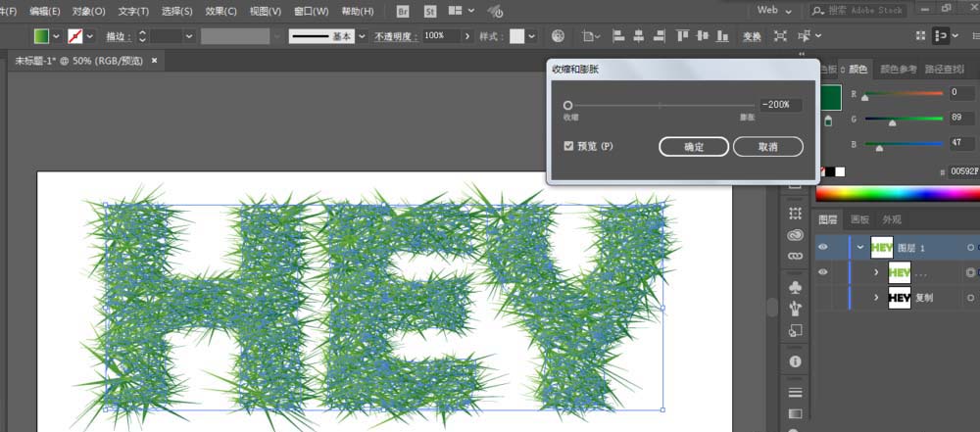Click horizontal align center icon
This screenshot has width=980, height=432.
point(638,35)
